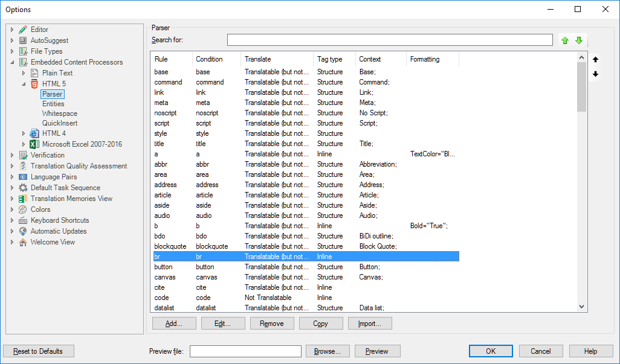
Task: Expand Microsoft Excel 2007-2016 node
Action: pos(24,144)
